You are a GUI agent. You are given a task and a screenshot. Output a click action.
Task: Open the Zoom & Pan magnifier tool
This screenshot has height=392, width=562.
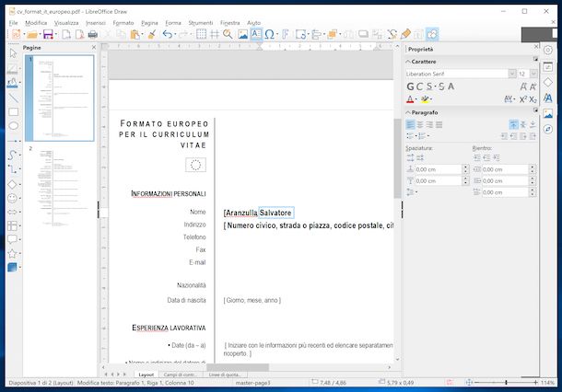tap(228, 34)
